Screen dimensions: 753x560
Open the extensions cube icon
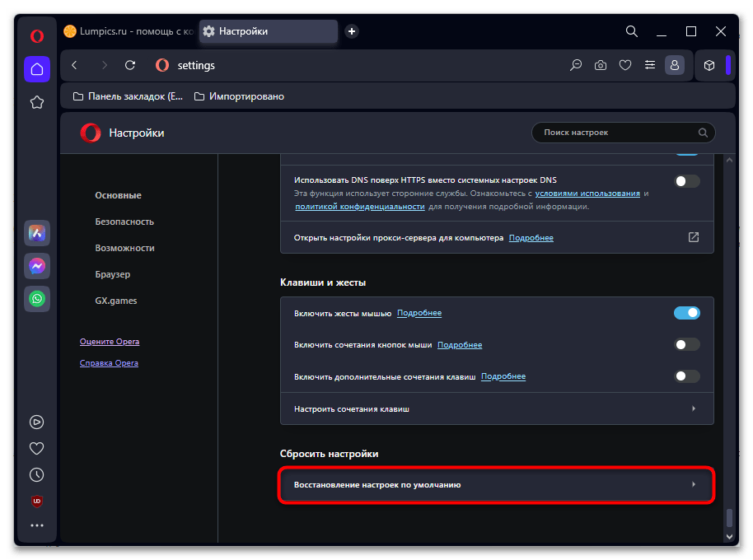[709, 65]
